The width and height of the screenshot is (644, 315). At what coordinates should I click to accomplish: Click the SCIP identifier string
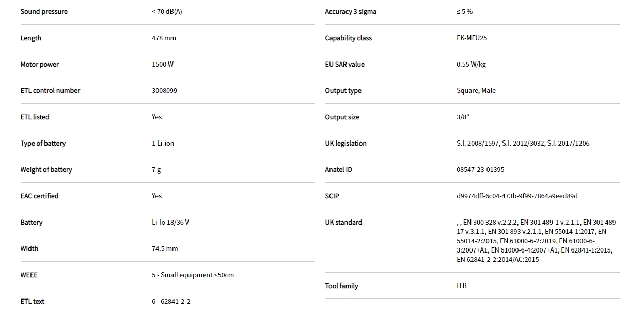click(517, 196)
